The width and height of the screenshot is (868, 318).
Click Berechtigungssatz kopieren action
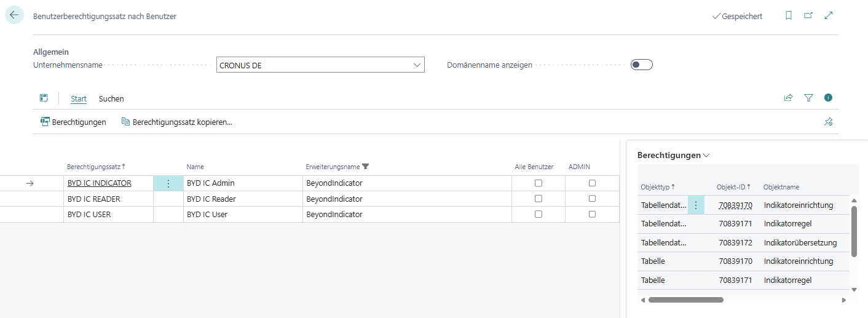[x=176, y=122]
